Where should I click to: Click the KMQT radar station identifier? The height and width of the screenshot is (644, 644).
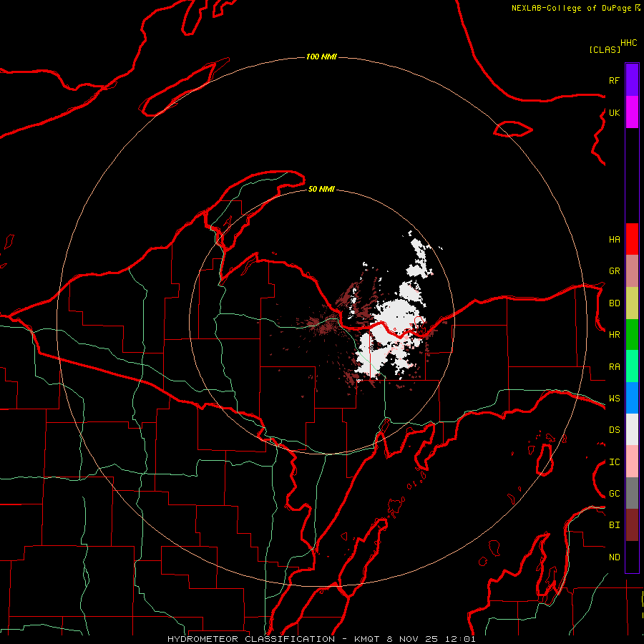click(x=366, y=639)
